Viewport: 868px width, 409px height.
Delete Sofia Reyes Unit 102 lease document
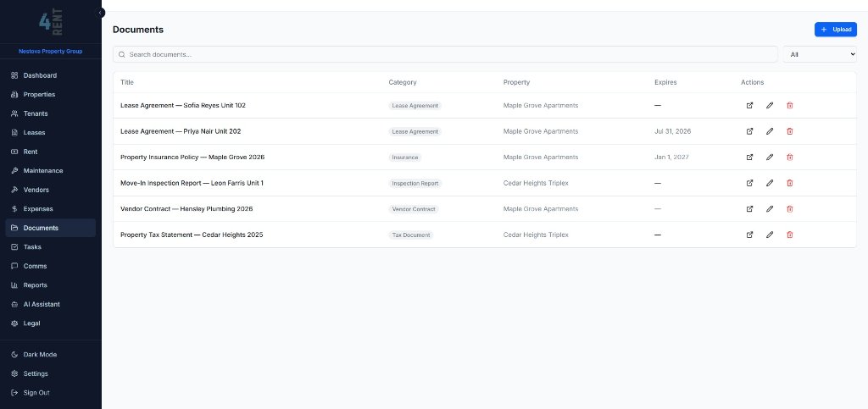coord(789,105)
